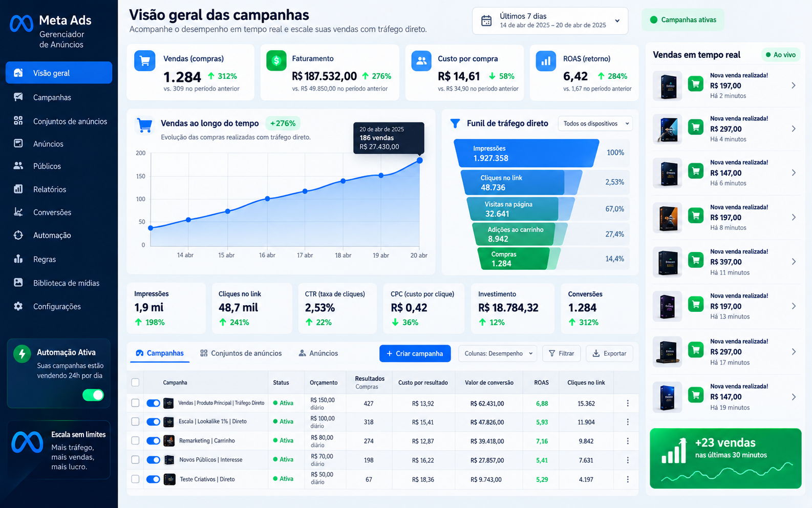
Task: Click the Impressões bar in the funnel
Action: point(526,153)
